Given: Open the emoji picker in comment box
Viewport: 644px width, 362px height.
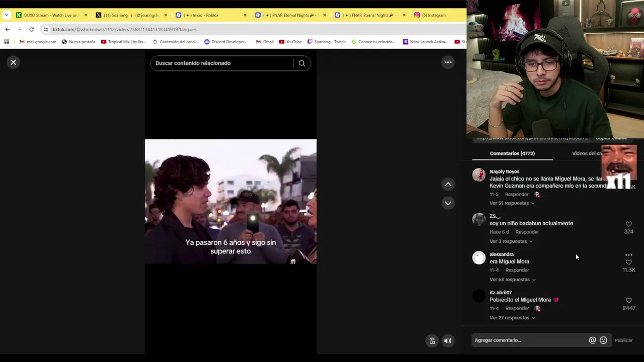Looking at the screenshot, I should point(603,340).
